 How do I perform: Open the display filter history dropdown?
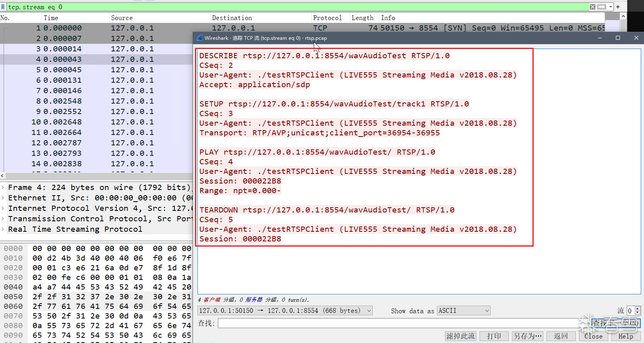[611, 7]
